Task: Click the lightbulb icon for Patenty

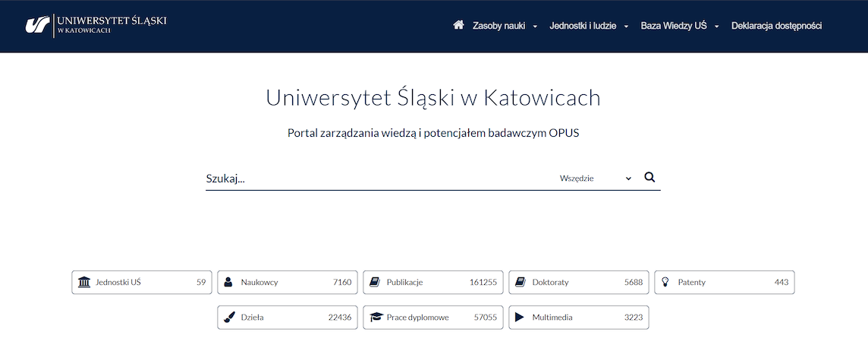Action: coord(665,282)
